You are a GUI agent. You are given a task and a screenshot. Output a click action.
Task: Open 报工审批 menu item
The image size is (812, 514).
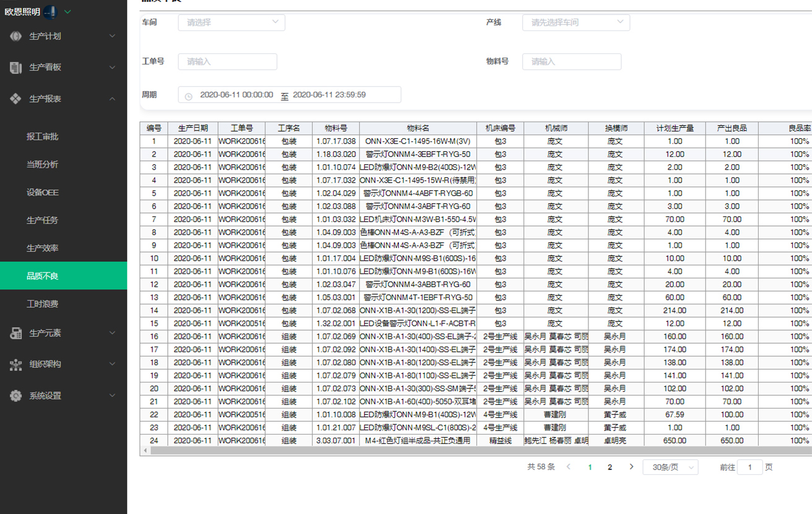[x=43, y=136]
